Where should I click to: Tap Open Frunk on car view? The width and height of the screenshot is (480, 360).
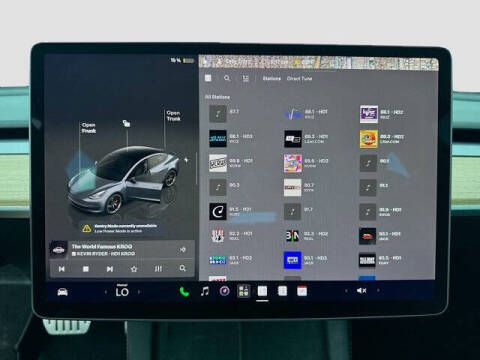89,128
